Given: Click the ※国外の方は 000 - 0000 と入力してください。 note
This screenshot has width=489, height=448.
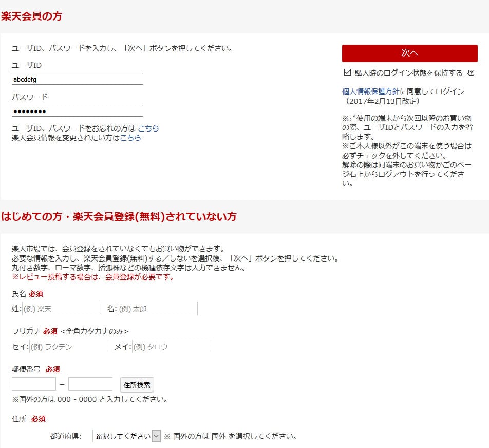Looking at the screenshot, I should point(90,399).
